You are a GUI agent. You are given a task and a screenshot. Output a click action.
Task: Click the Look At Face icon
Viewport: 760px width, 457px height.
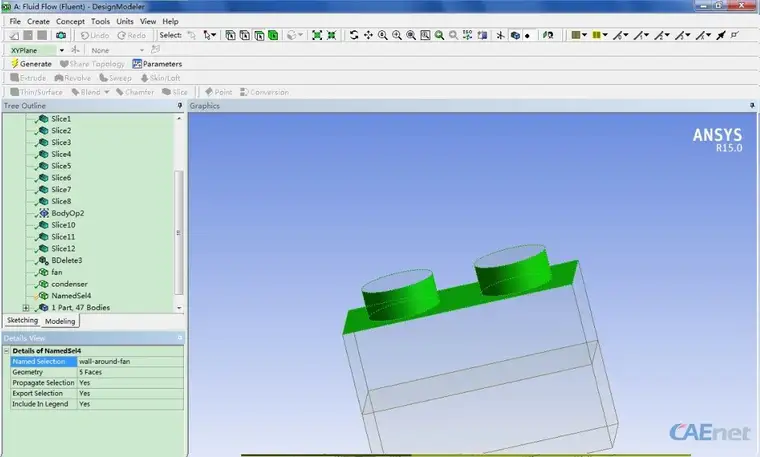548,35
